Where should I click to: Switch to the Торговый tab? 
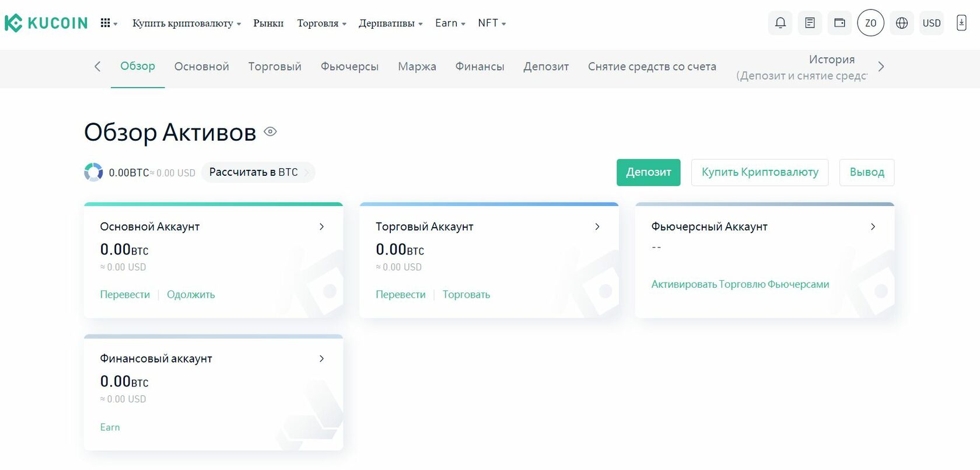(x=275, y=67)
